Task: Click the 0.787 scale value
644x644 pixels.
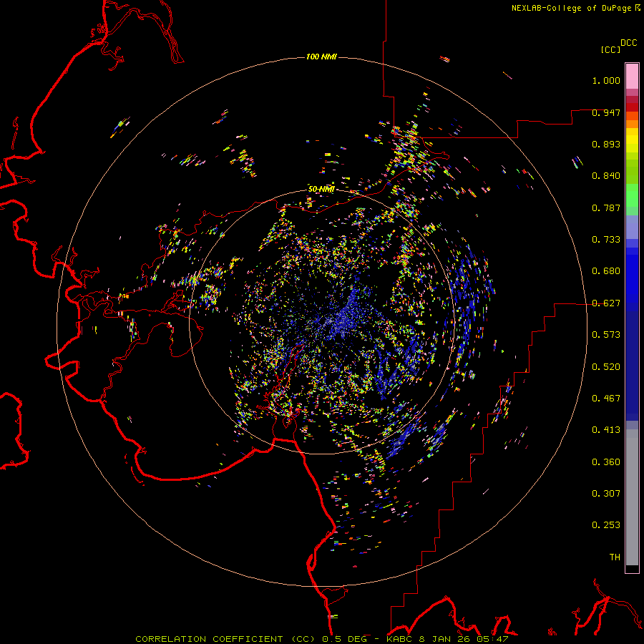Action: pos(606,208)
